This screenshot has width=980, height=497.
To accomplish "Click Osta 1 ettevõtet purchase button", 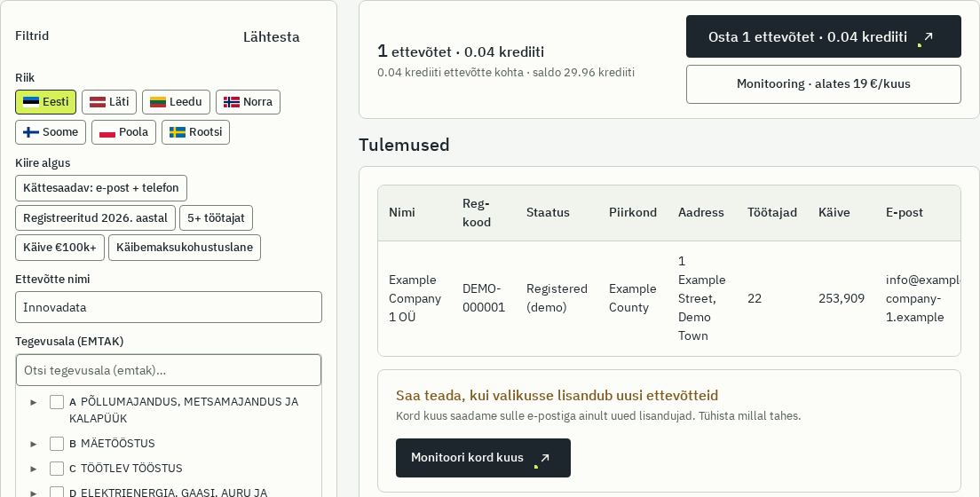I will (823, 37).
